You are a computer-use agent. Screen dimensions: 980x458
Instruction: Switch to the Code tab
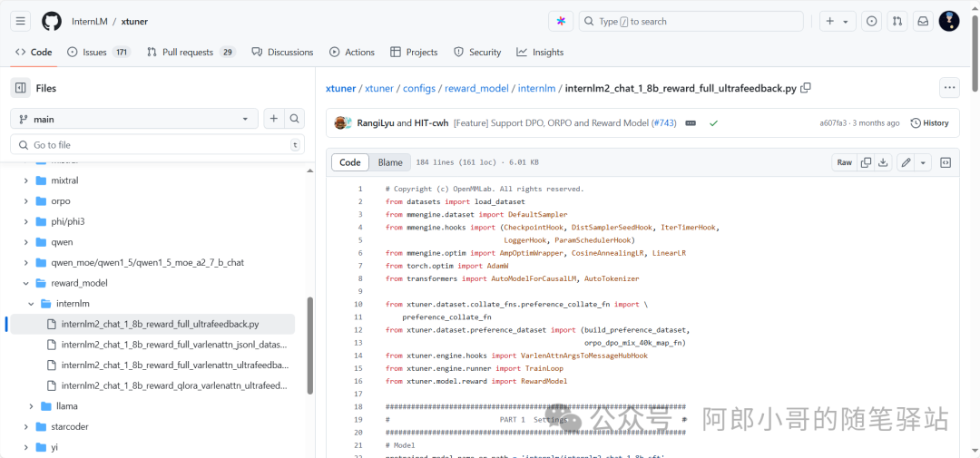(x=34, y=53)
